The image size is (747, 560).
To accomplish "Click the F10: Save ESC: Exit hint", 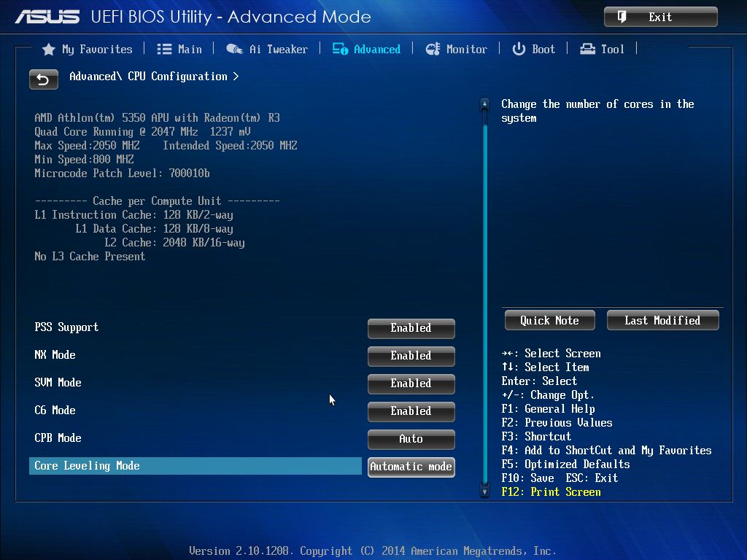I will (560, 478).
